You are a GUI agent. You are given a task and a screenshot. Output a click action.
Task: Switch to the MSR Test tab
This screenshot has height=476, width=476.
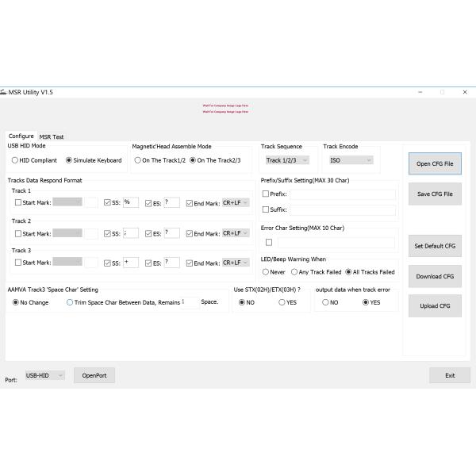(x=52, y=136)
